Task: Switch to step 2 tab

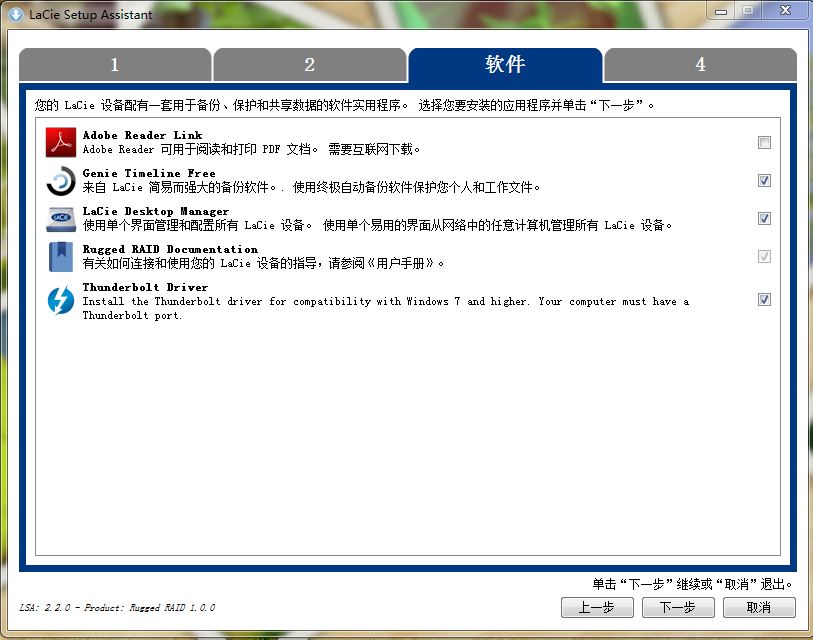Action: click(310, 65)
